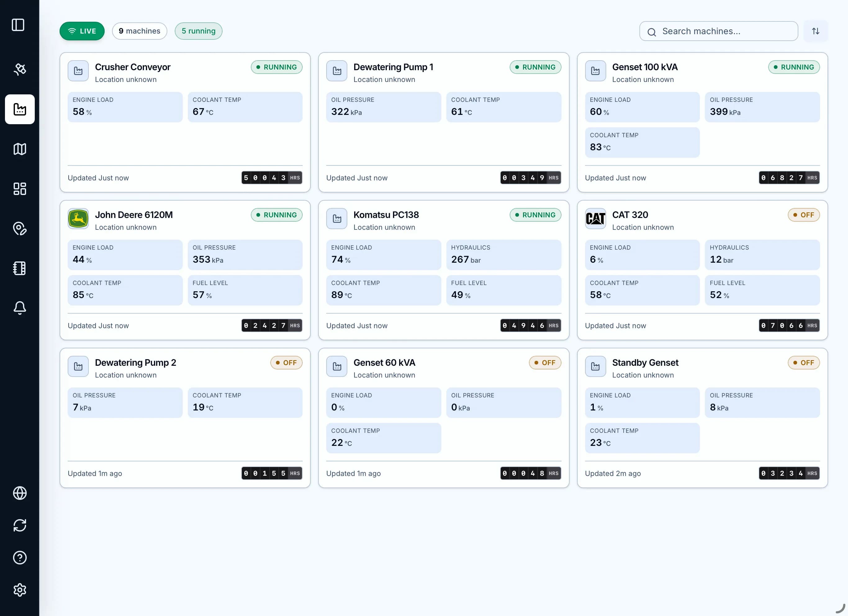This screenshot has height=616, width=848.
Task: Toggle the sidebar panel icon
Action: (x=18, y=25)
